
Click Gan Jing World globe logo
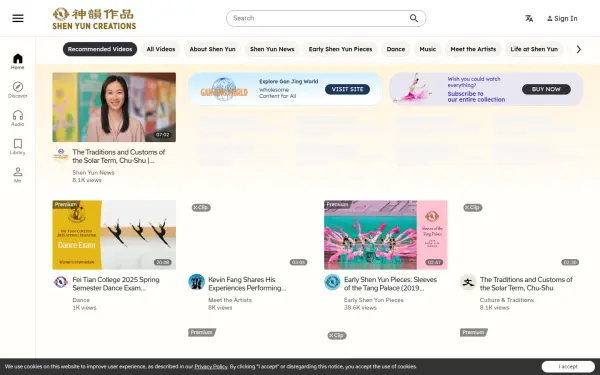[224, 90]
